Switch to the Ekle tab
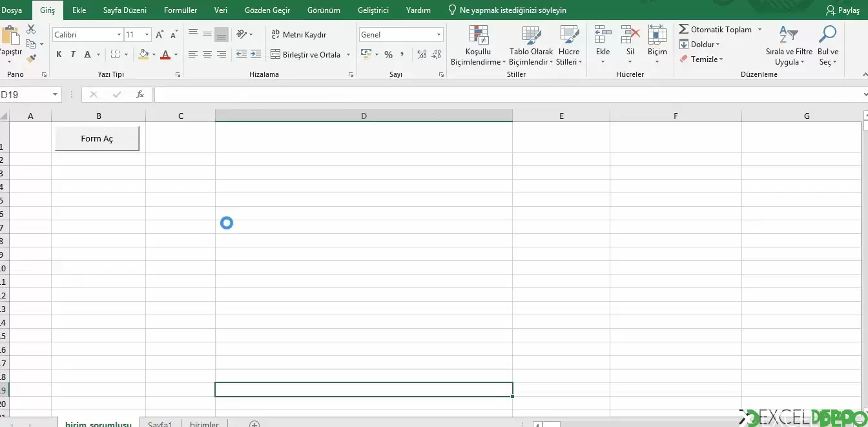This screenshot has height=427, width=868. 79,10
